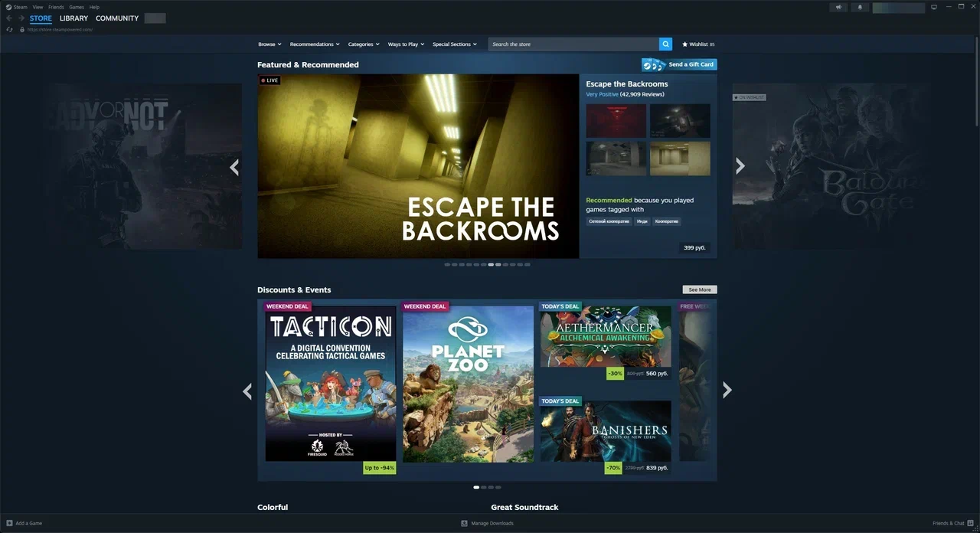Show previous featured game arrow

234,167
